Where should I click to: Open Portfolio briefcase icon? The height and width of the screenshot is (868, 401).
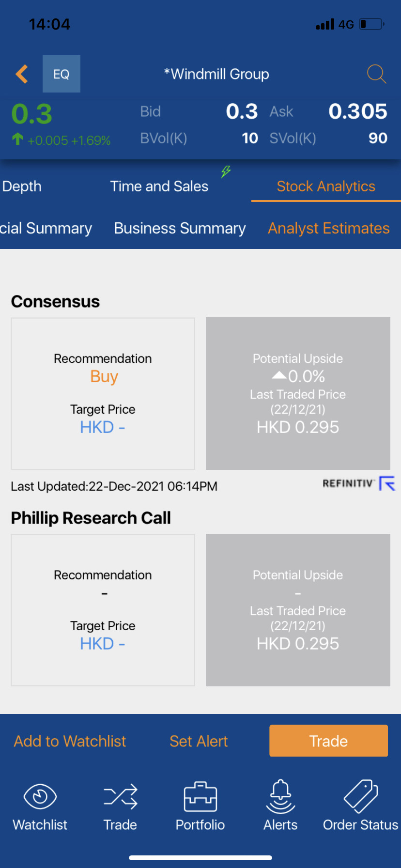200,797
